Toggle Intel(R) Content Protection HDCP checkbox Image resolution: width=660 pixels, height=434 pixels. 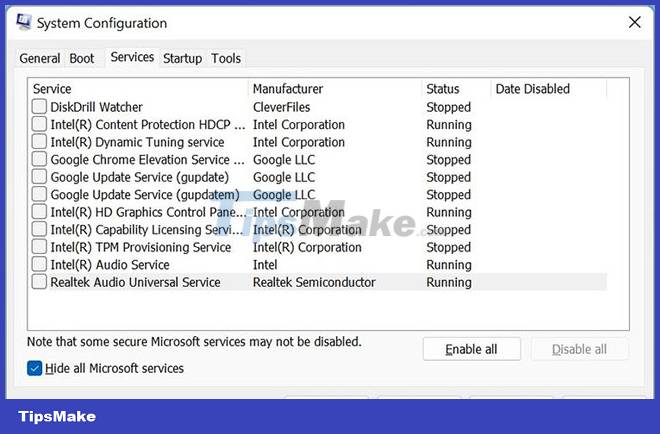point(39,124)
